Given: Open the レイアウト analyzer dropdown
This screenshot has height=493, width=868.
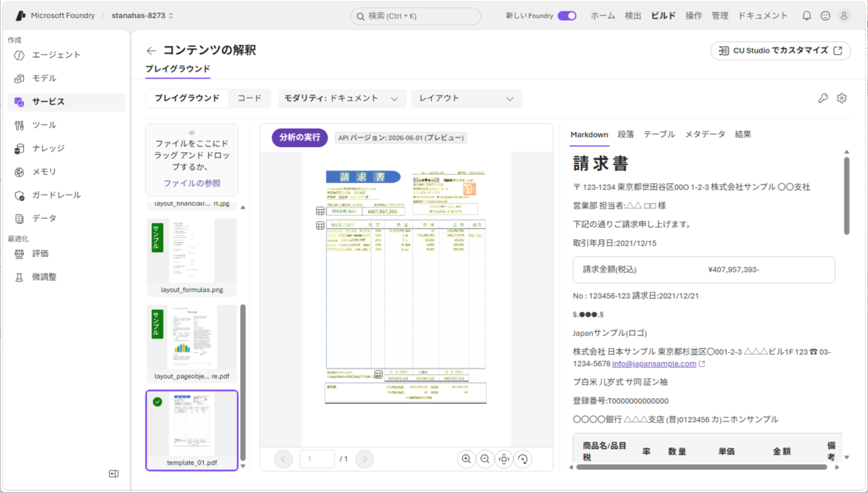Looking at the screenshot, I should click(466, 98).
